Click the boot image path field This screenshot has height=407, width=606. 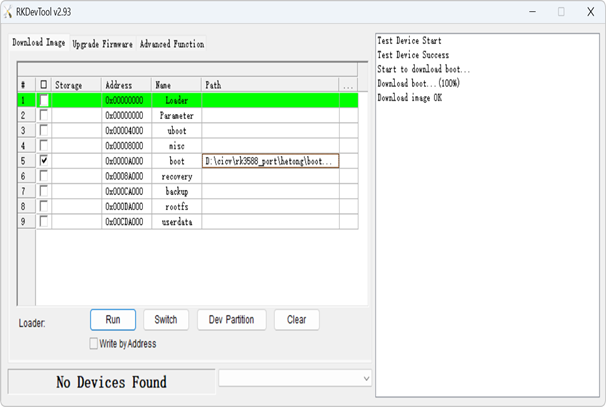point(270,160)
